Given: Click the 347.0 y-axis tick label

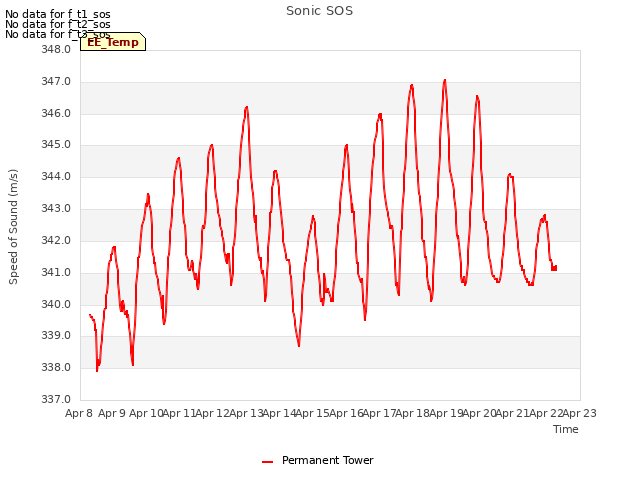Looking at the screenshot, I should pos(56,82).
